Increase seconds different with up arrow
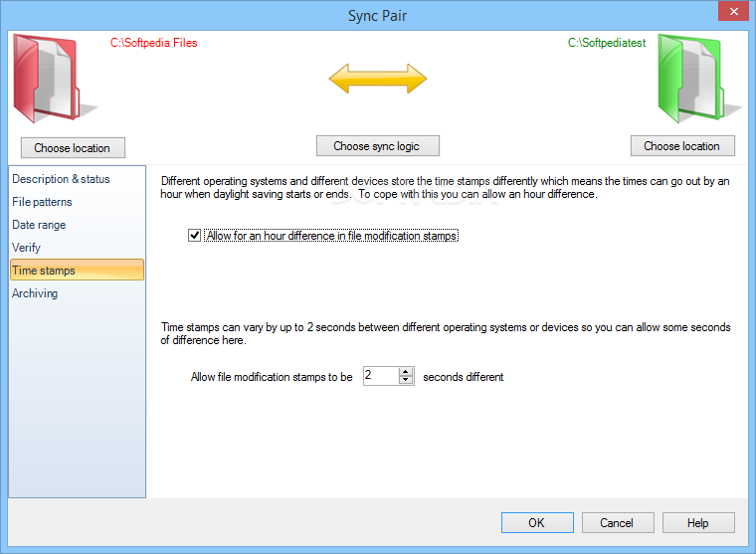The width and height of the screenshot is (756, 554). coord(406,372)
